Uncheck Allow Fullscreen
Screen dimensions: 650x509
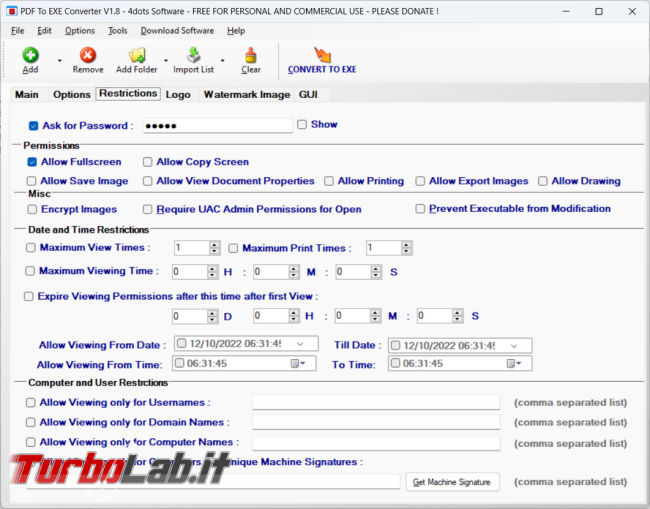tap(32, 162)
